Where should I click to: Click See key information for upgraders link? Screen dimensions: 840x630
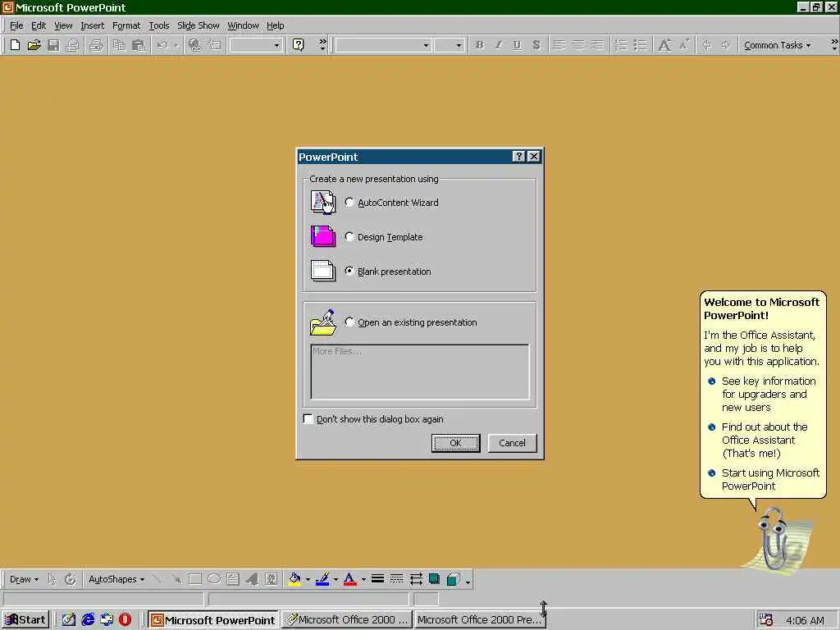click(769, 395)
